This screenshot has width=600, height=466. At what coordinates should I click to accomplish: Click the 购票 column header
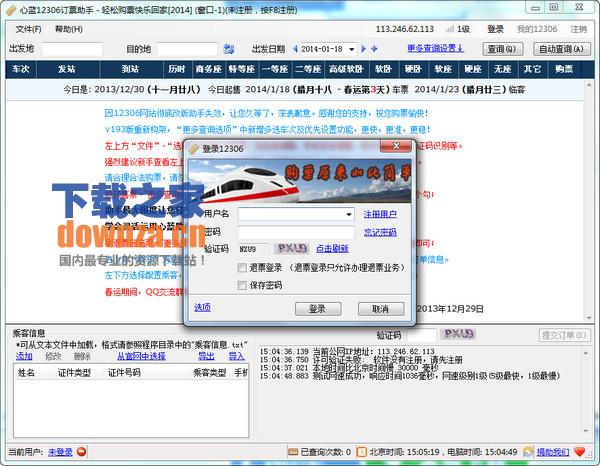point(564,69)
